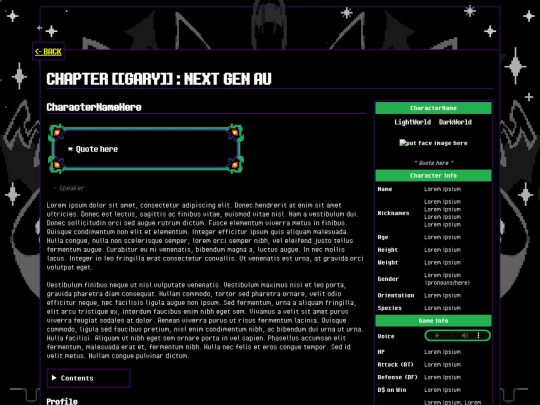Click the italic '" Quote here "' in the infobox

[434, 163]
